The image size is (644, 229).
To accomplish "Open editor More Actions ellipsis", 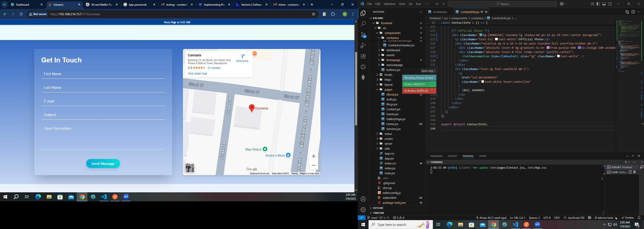I will click(x=639, y=12).
